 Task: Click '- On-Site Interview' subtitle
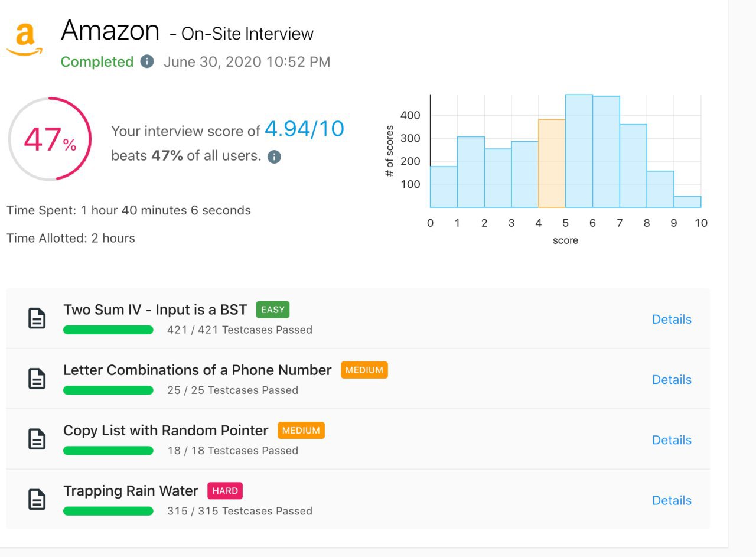click(x=242, y=34)
